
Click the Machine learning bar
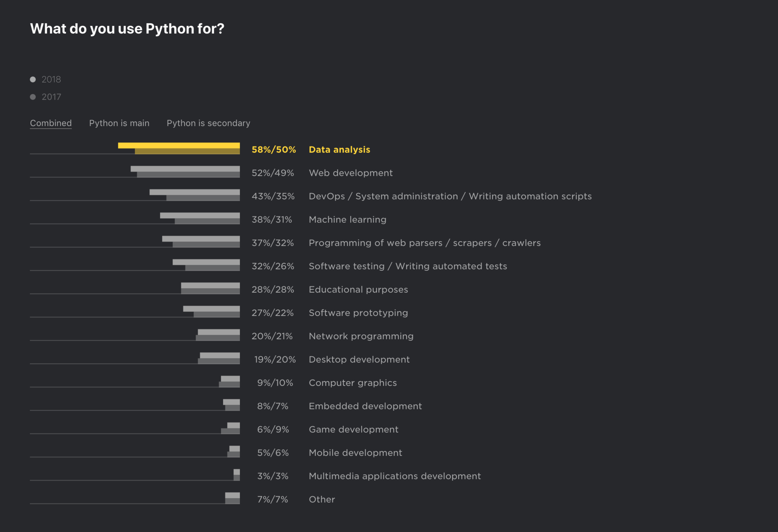click(x=200, y=216)
